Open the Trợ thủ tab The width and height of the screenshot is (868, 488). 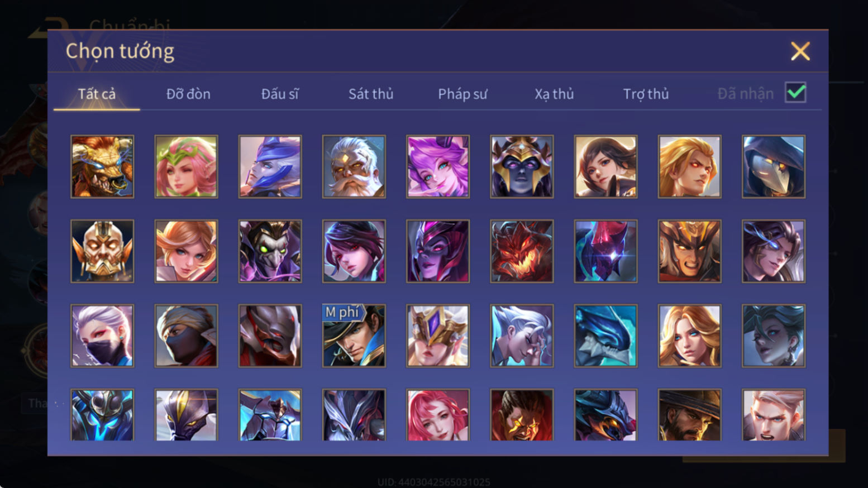coord(646,94)
